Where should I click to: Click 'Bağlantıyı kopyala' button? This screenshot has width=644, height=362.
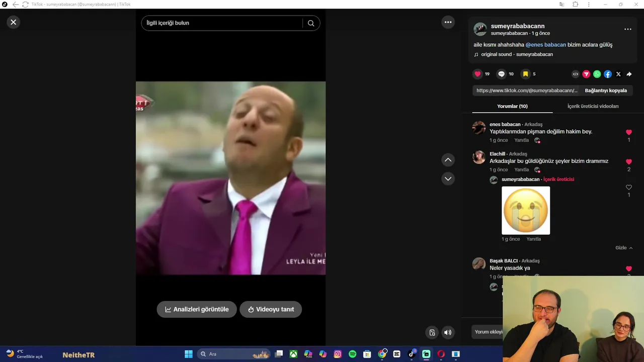coord(606,90)
